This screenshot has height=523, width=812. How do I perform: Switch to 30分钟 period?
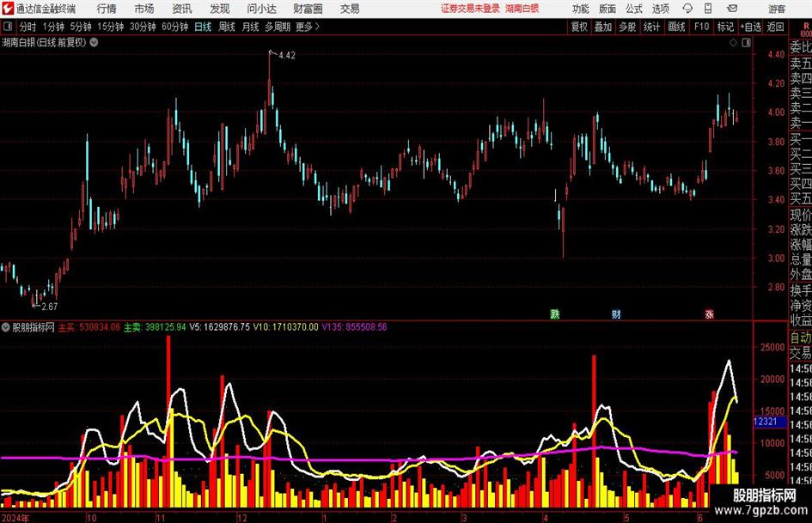[x=143, y=27]
